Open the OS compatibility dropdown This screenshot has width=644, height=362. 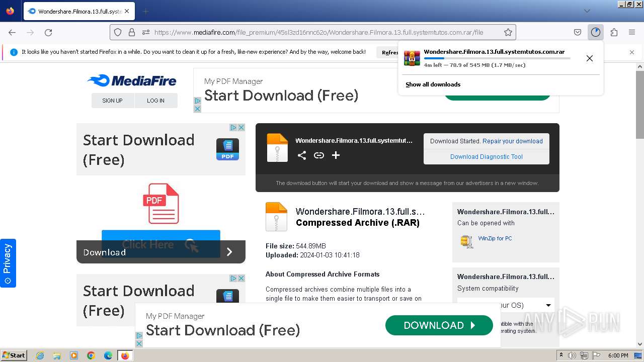coord(506,305)
